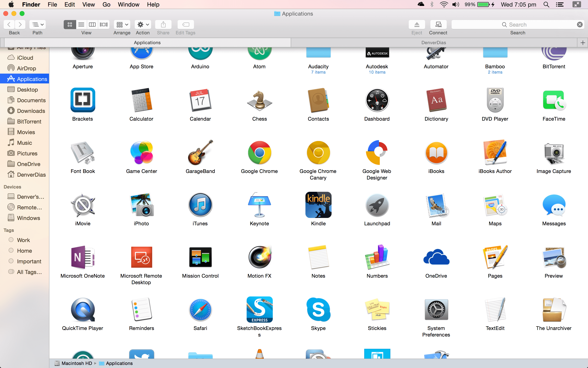Add a new Finder tab
This screenshot has width=588, height=368.
tap(583, 43)
